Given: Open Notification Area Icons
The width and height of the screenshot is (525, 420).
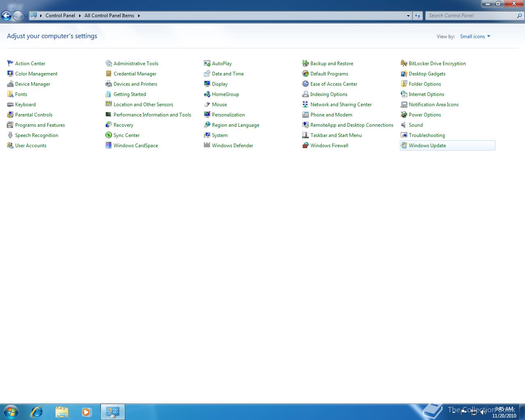Looking at the screenshot, I should [x=434, y=105].
